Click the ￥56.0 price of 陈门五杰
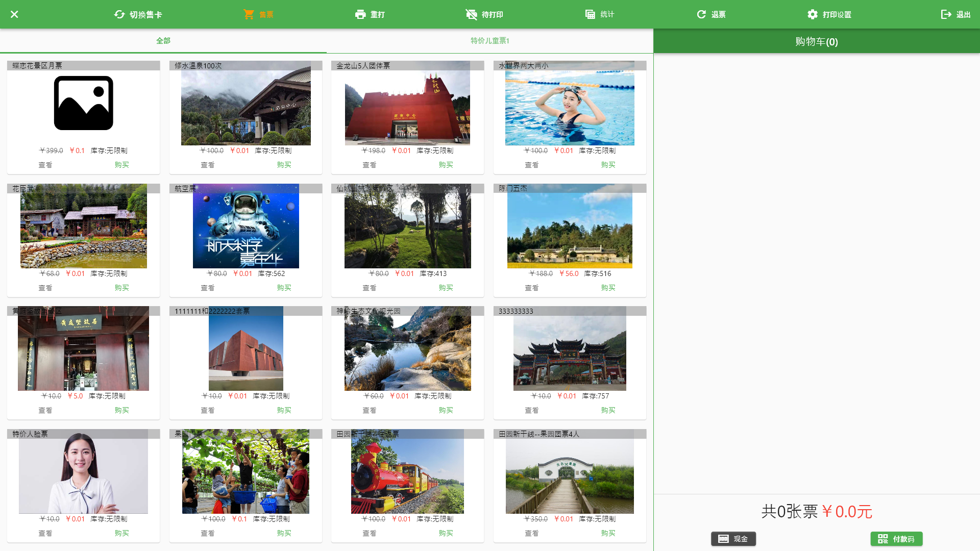 [569, 273]
